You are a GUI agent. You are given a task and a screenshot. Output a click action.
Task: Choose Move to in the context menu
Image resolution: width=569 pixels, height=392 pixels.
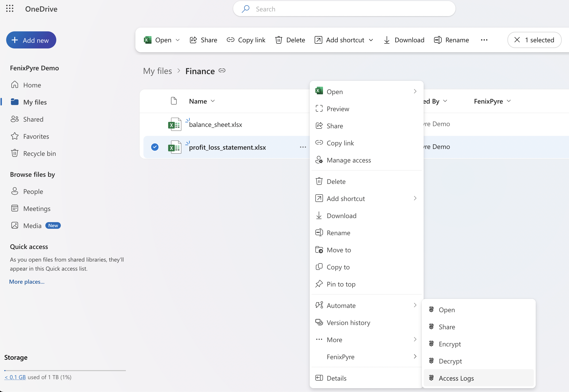366,250
